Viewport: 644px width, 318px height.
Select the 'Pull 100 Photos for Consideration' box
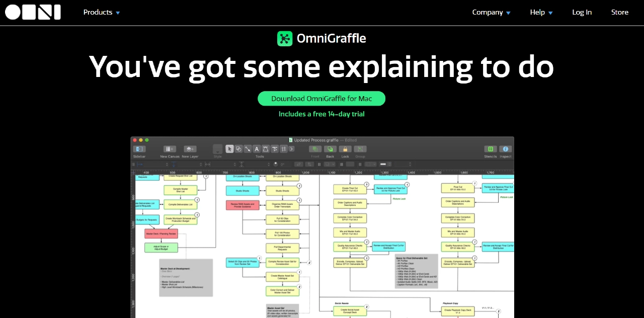pos(282,234)
